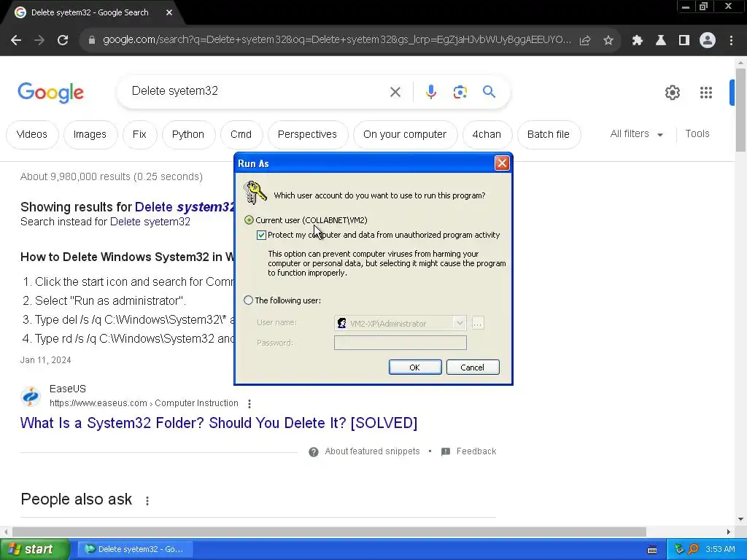Image resolution: width=747 pixels, height=560 pixels.
Task: Select Current user radio option
Action: coord(249,220)
